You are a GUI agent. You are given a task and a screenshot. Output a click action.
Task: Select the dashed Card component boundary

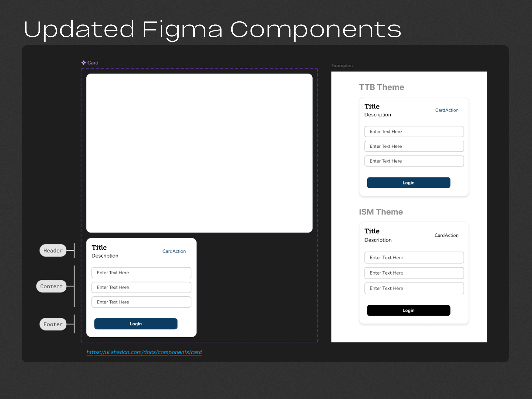coord(199,68)
